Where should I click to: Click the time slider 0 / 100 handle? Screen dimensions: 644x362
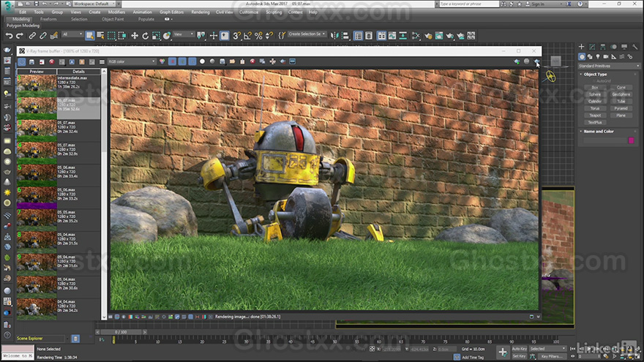click(x=121, y=331)
